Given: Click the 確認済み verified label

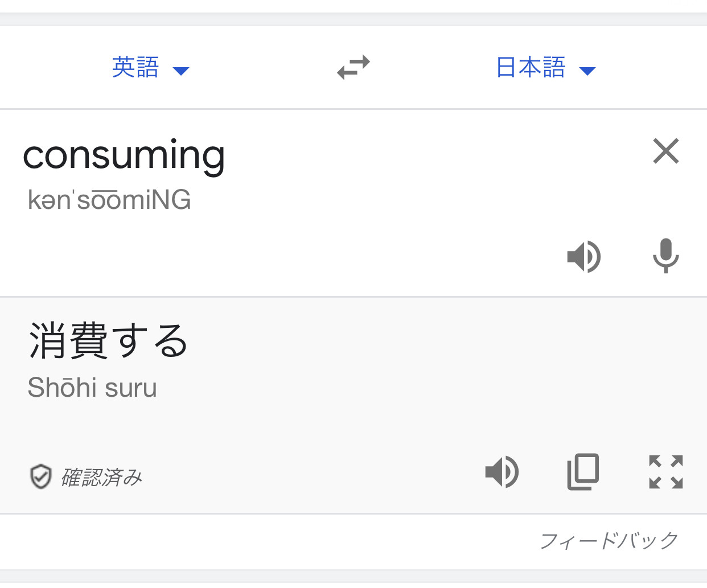Looking at the screenshot, I should 101,477.
